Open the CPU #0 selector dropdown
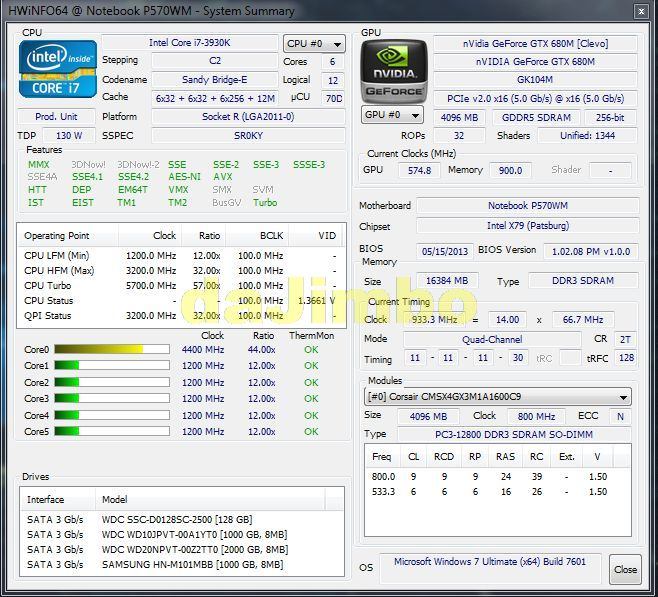 point(314,44)
